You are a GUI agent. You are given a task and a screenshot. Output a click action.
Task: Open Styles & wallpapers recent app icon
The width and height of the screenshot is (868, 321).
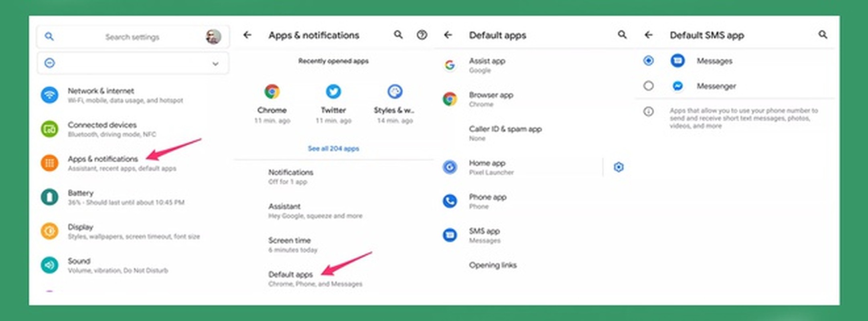[x=395, y=91]
